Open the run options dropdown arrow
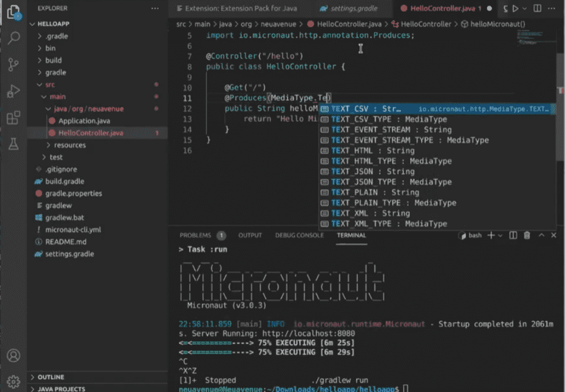 click(x=524, y=8)
